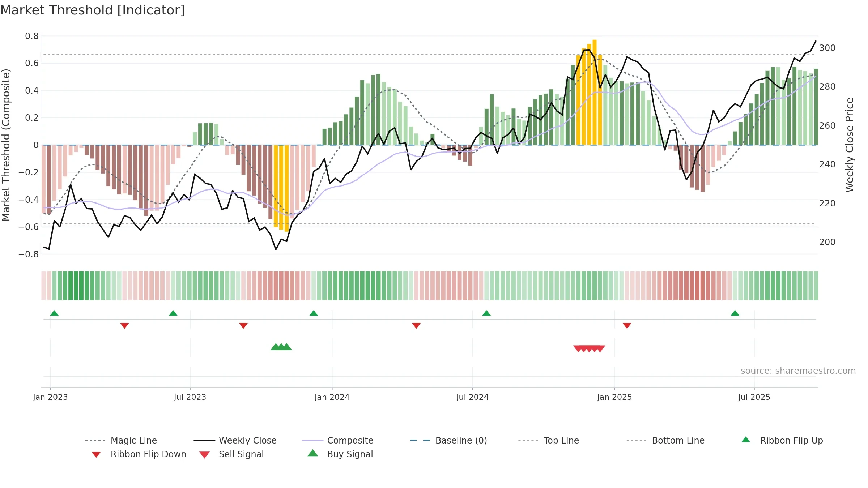Image resolution: width=868 pixels, height=488 pixels.
Task: Click the Market Threshold [Indicator] title
Action: pos(93,10)
